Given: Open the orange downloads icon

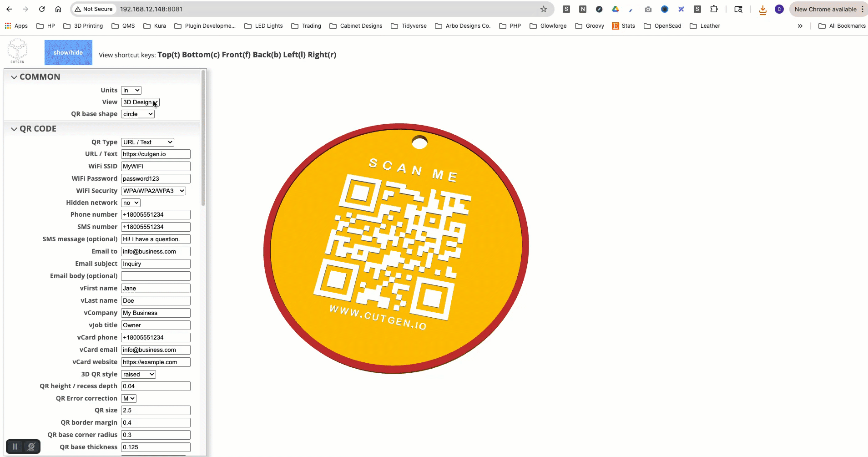Looking at the screenshot, I should tap(762, 10).
